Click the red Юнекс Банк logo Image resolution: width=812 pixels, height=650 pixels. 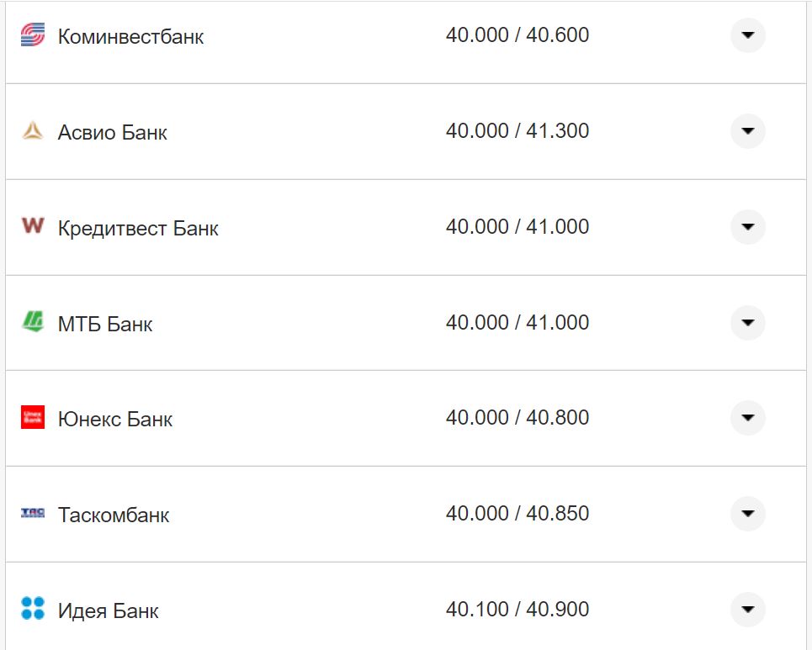[32, 417]
